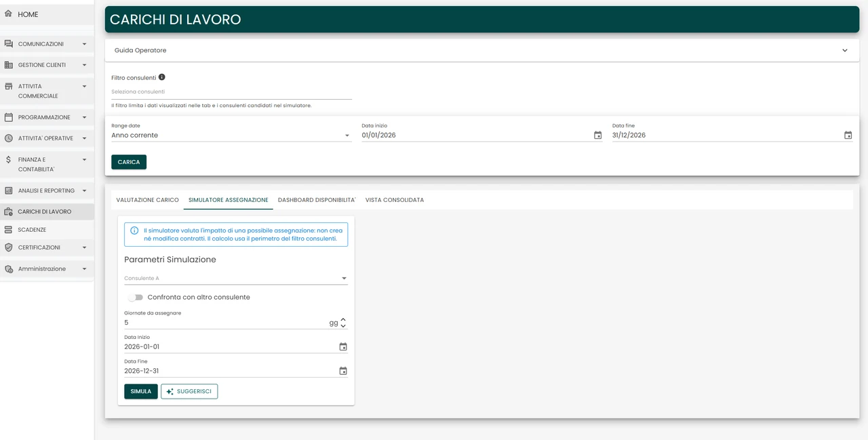Expand Certificazioni menu arrow

point(84,247)
